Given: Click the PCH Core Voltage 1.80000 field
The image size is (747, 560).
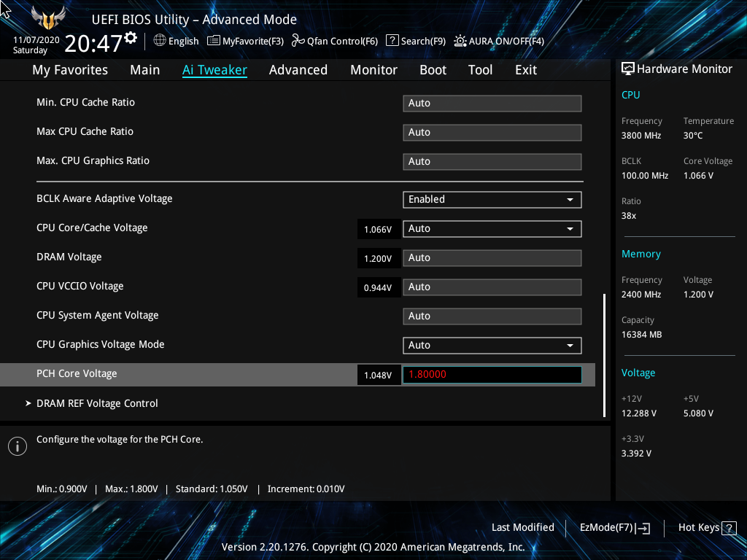Looking at the screenshot, I should click(x=492, y=375).
